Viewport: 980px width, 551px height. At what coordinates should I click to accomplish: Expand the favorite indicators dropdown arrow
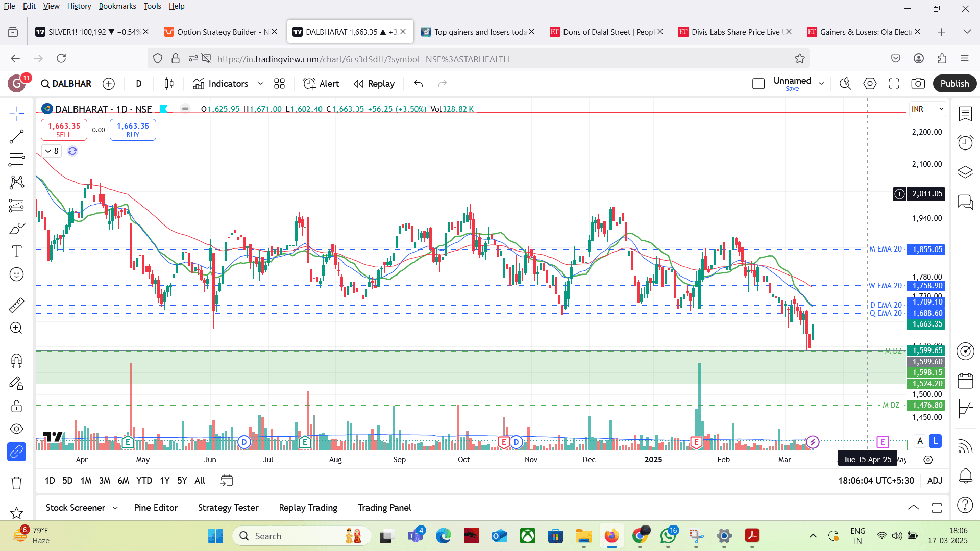(261, 84)
